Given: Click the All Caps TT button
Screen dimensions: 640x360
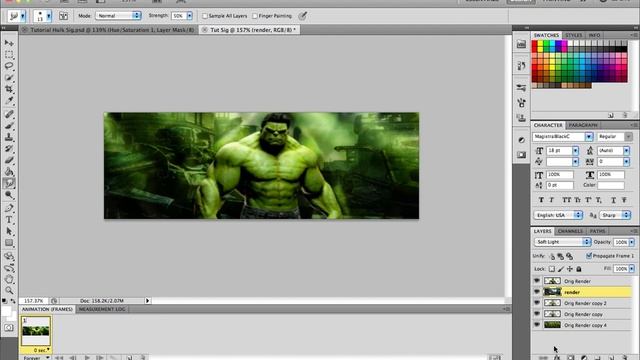Looking at the screenshot, I should [567, 200].
